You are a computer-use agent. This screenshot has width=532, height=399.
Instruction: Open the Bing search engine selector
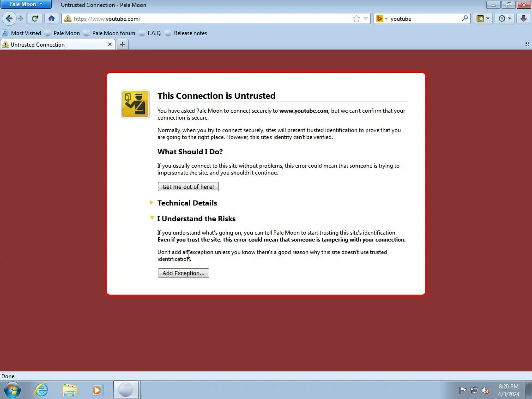point(382,18)
